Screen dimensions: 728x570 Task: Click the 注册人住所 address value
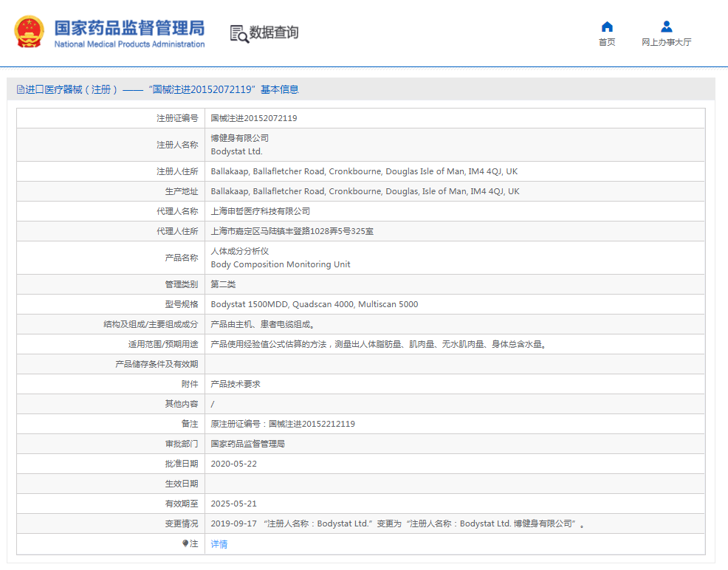364,171
